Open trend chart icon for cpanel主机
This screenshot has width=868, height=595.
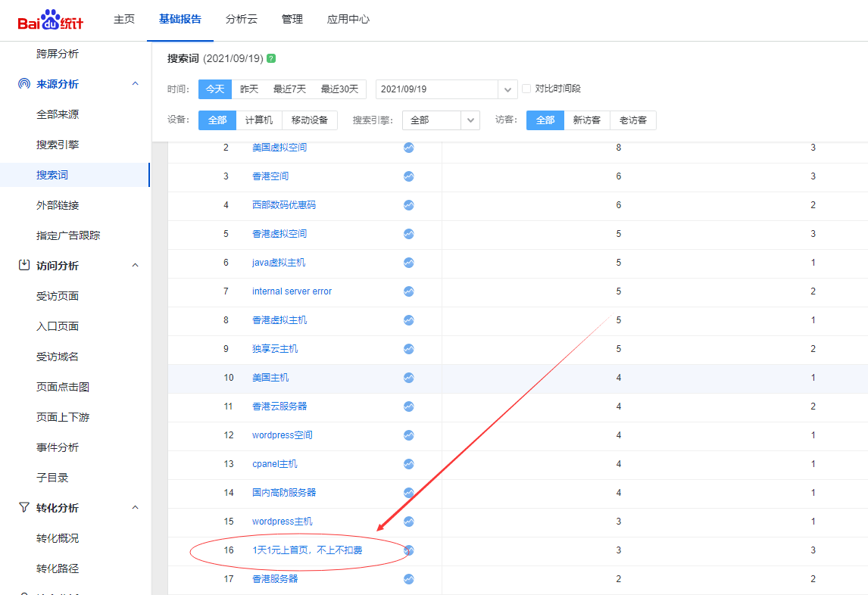click(x=408, y=464)
